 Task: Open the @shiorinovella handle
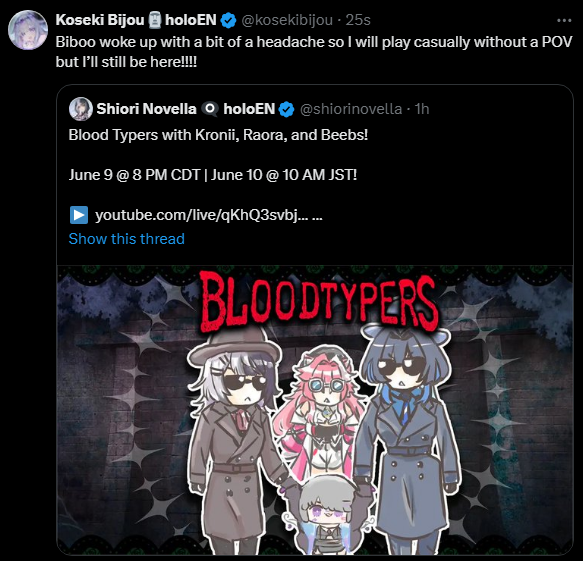(x=351, y=109)
